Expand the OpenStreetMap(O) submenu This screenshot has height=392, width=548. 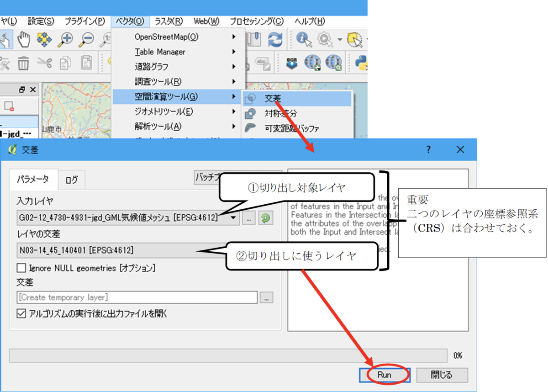(178, 37)
